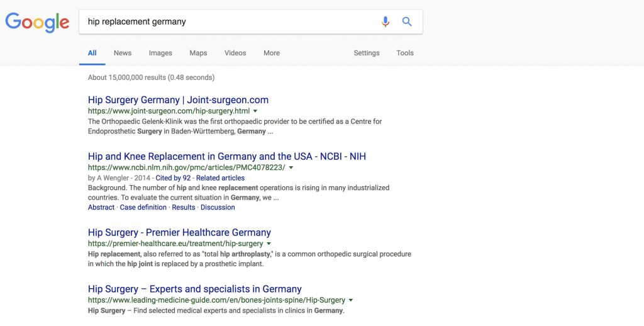Click the blue search magnifier icon
This screenshot has width=644, height=326.
407,22
